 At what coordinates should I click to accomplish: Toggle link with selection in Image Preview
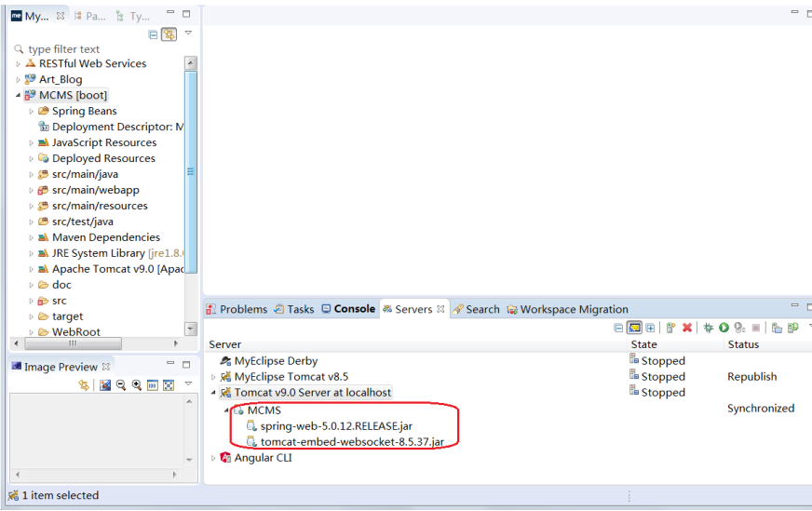(84, 385)
